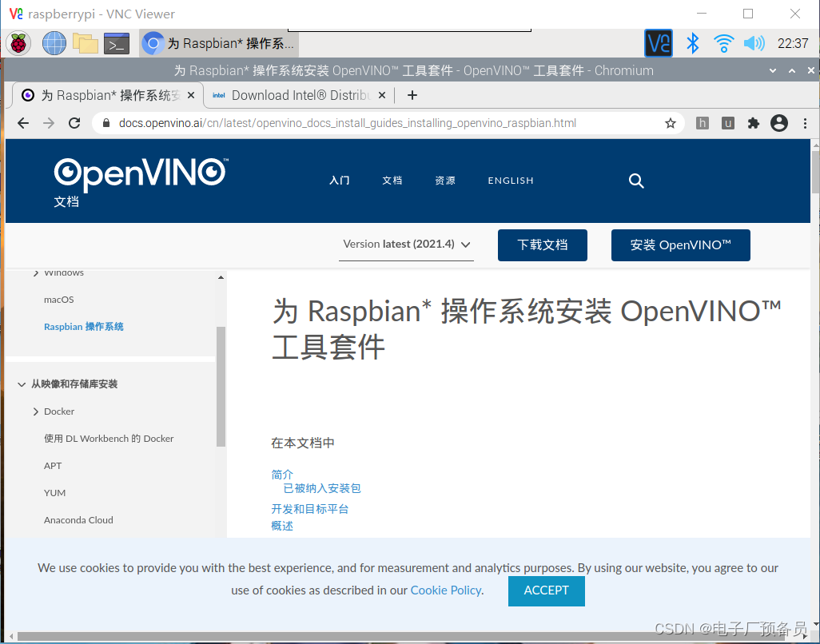This screenshot has width=820, height=644.
Task: Open 使用 DL Workbench 的 Docker
Action: coord(109,439)
